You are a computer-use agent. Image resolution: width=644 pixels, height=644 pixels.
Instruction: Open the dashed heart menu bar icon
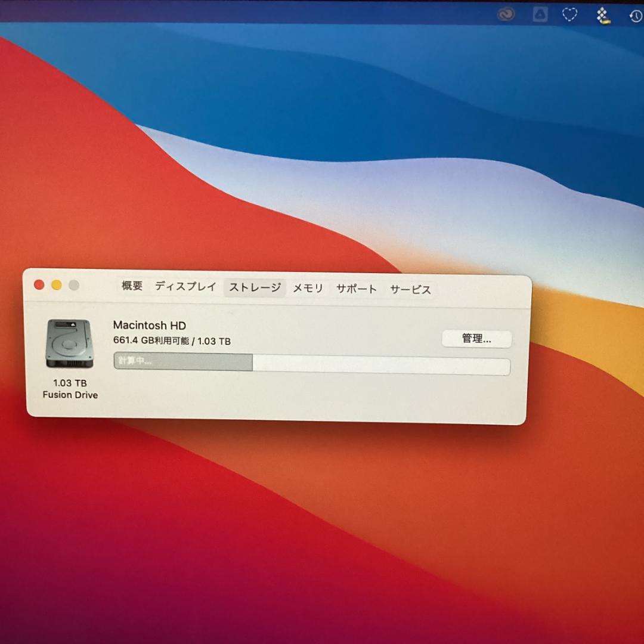pos(570,14)
